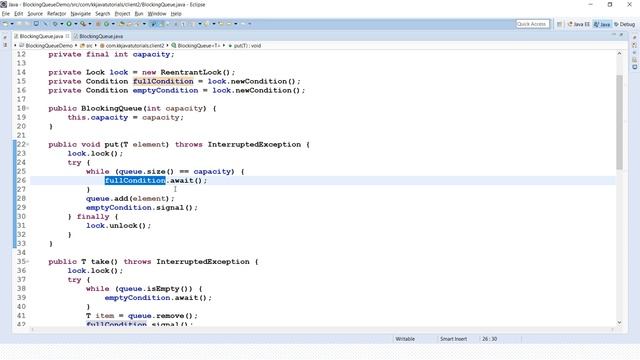The image size is (640, 360).
Task: Click the New Java Class toolbar icon
Action: 106,24
